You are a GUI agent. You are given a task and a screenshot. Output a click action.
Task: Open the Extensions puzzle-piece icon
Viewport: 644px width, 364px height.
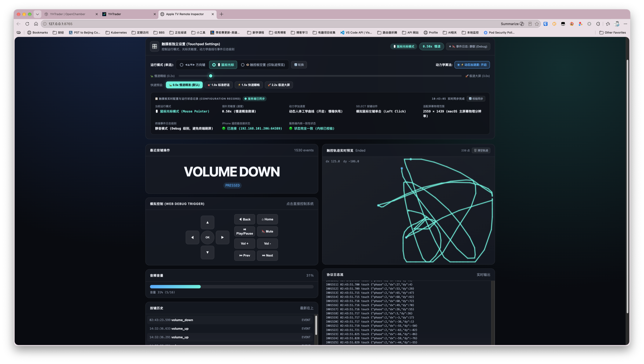[598, 24]
